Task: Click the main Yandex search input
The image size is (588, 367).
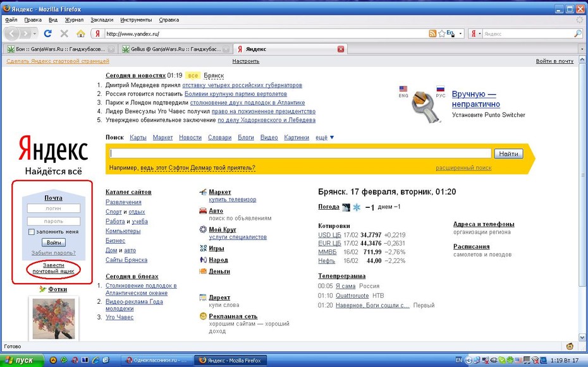Action: click(300, 153)
